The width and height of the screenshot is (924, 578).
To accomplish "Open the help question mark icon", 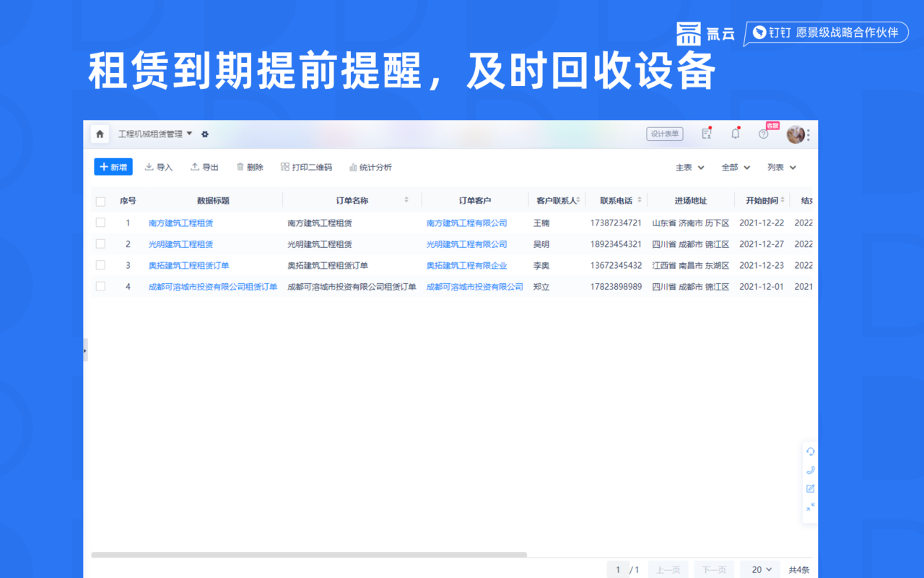I will click(x=763, y=134).
